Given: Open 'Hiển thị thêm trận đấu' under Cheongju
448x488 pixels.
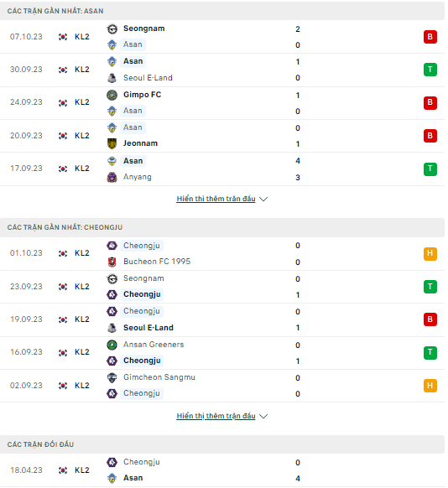Looking at the screenshot, I should (x=216, y=416).
